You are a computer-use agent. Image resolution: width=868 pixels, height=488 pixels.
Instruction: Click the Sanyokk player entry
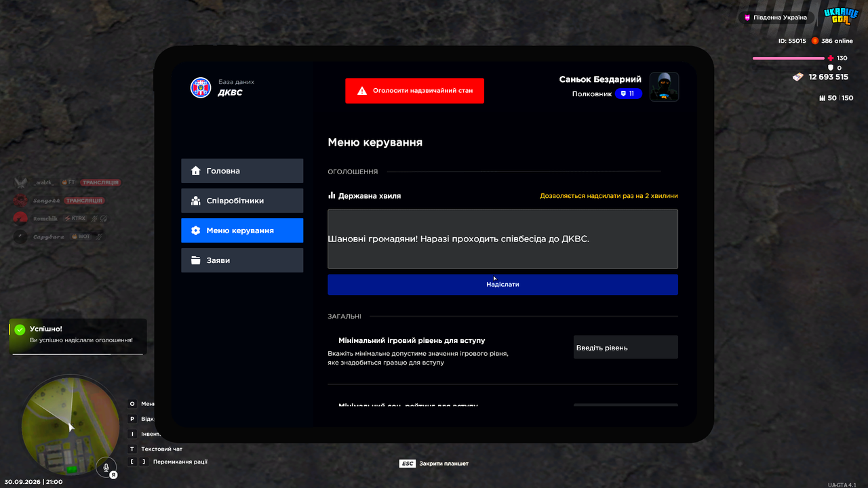click(59, 201)
